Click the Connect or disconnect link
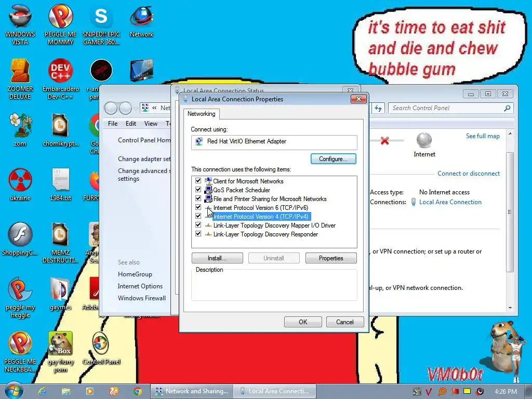532x399 pixels. coord(469,174)
